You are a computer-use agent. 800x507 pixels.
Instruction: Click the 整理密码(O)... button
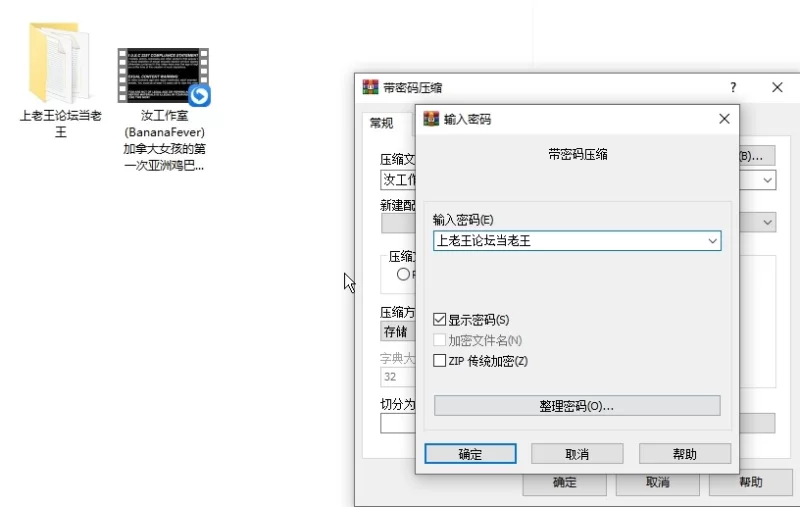coord(577,406)
